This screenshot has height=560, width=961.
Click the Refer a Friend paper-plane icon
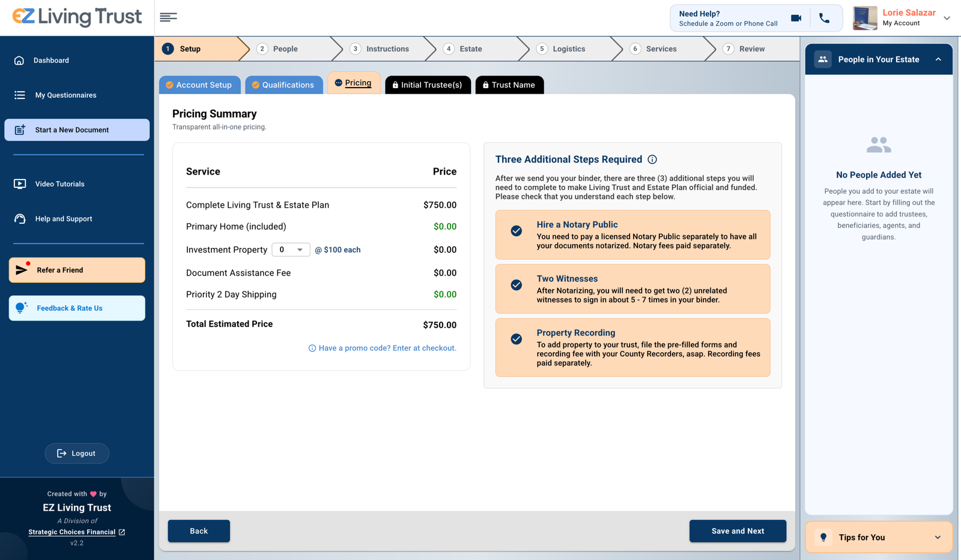pyautogui.click(x=22, y=269)
